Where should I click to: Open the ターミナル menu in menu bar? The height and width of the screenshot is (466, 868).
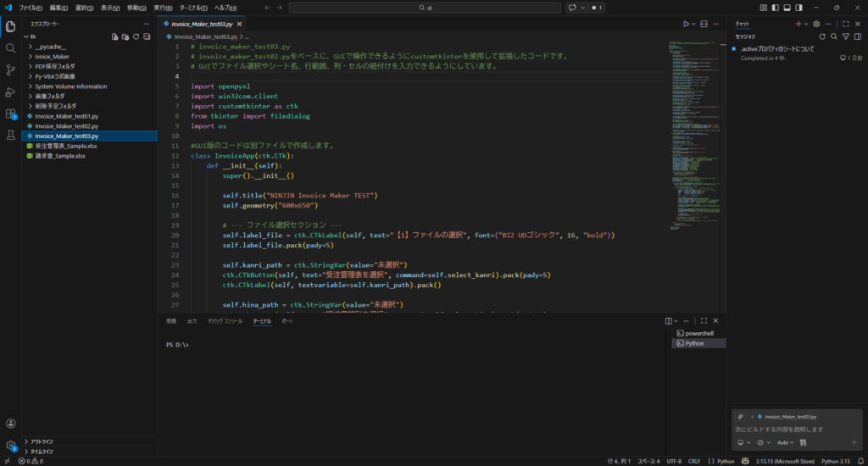click(x=192, y=8)
